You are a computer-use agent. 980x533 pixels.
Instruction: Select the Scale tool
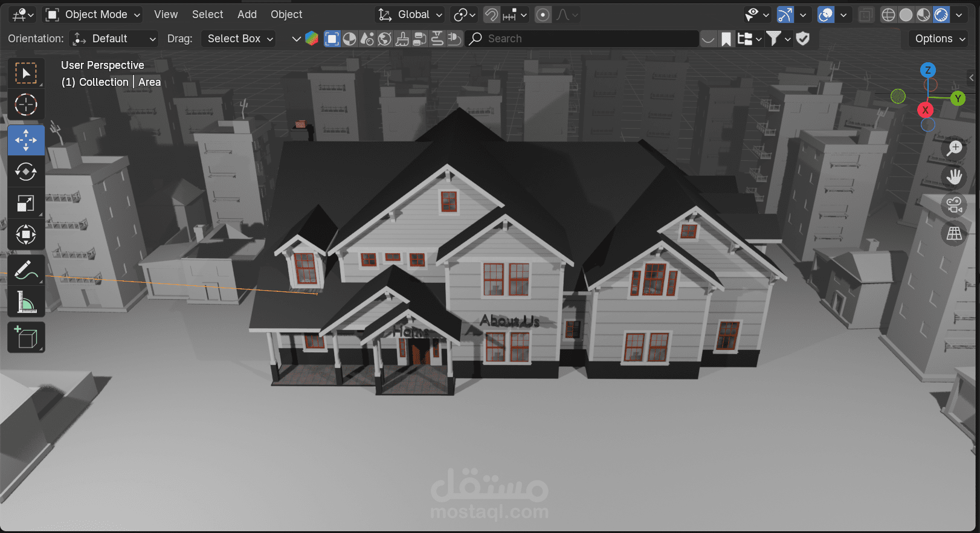(x=26, y=203)
